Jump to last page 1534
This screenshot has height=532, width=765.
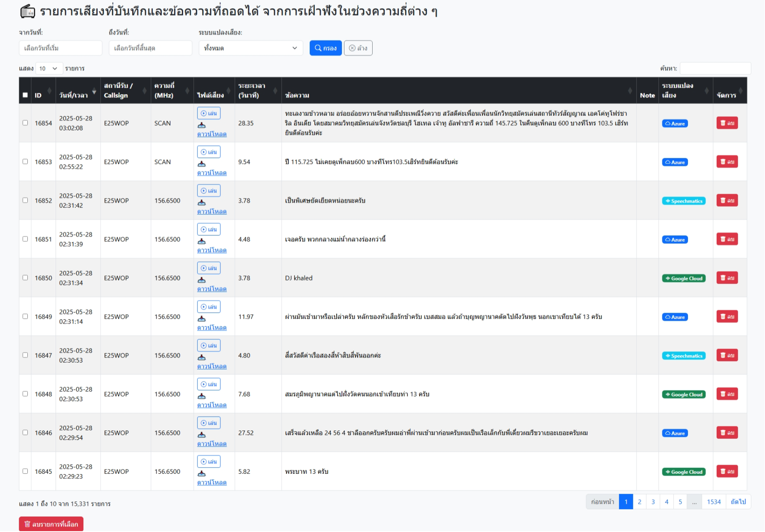714,502
